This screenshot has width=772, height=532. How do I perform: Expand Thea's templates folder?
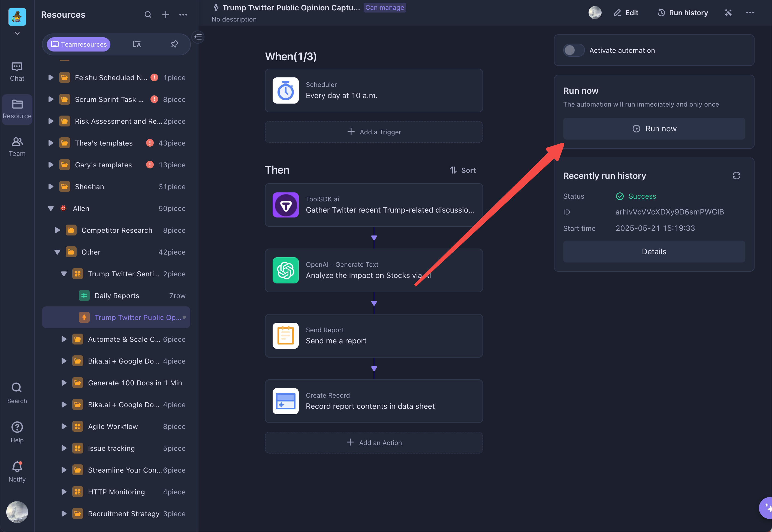tap(51, 143)
